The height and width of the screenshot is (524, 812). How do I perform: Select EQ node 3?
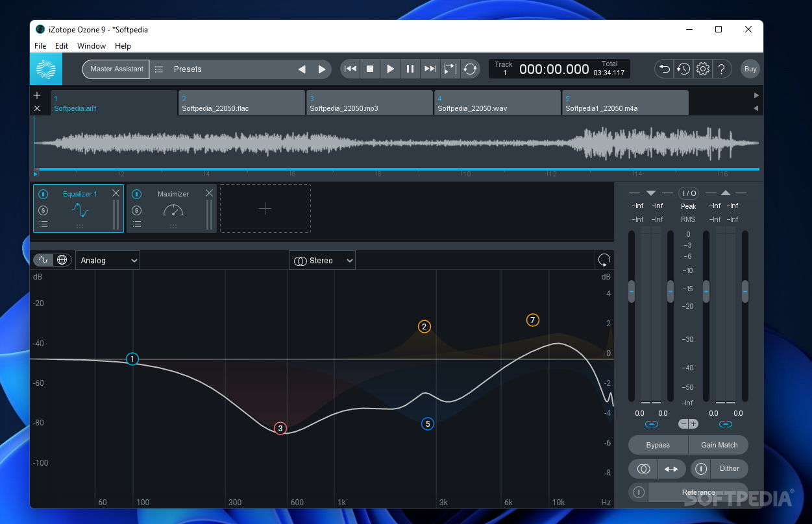point(280,428)
